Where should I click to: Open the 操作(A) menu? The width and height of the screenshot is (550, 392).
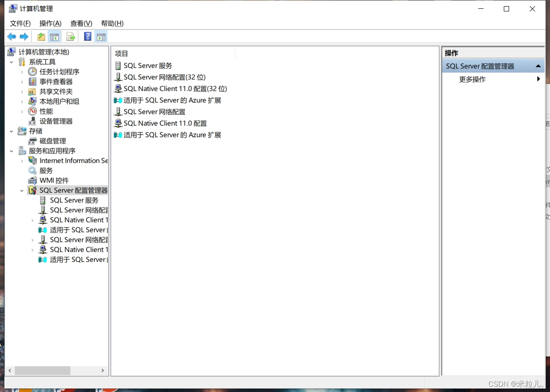coord(50,23)
